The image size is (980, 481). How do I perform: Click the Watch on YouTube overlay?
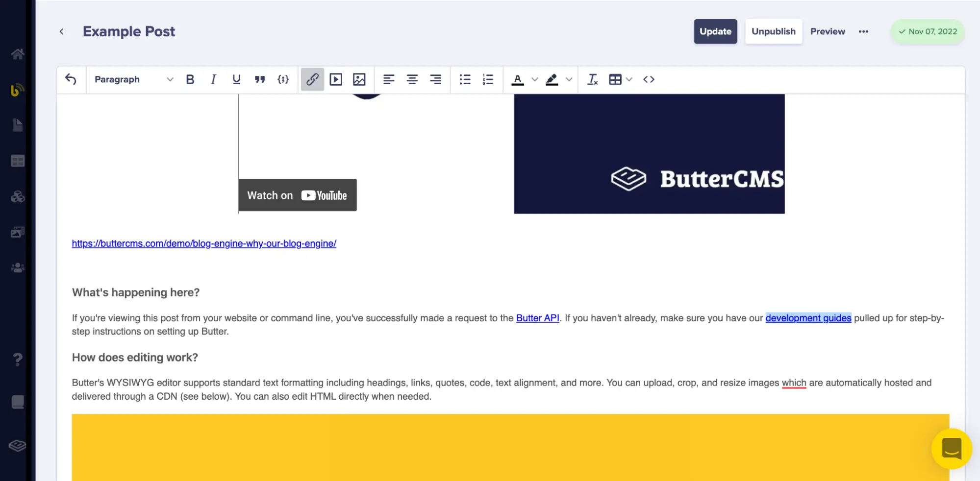click(297, 195)
